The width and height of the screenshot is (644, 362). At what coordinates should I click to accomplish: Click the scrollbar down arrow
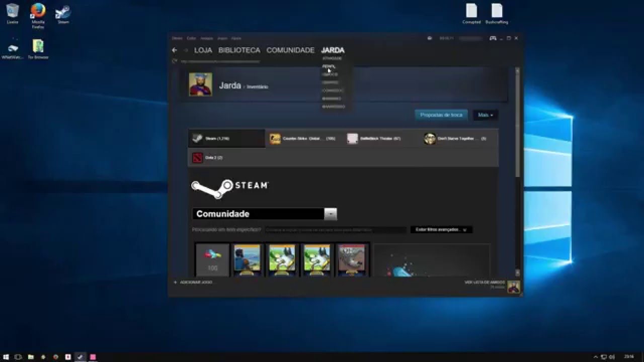[517, 273]
